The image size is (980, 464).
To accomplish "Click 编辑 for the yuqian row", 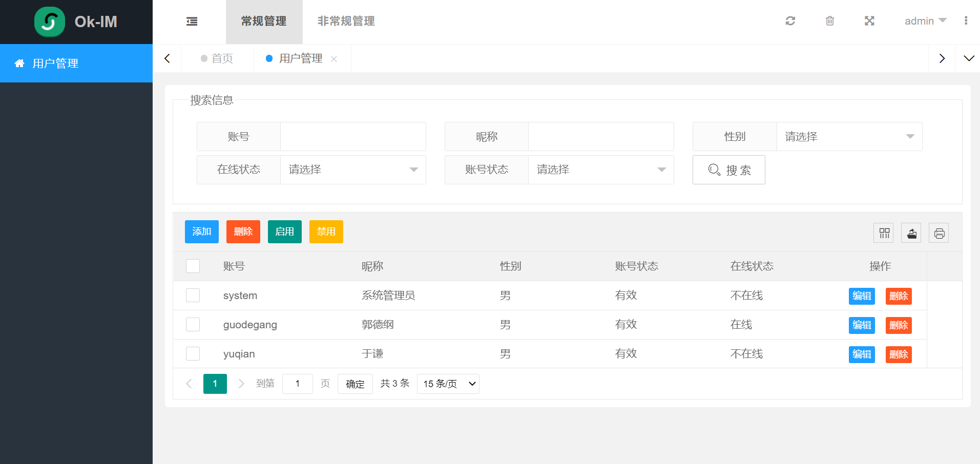I will pos(862,354).
